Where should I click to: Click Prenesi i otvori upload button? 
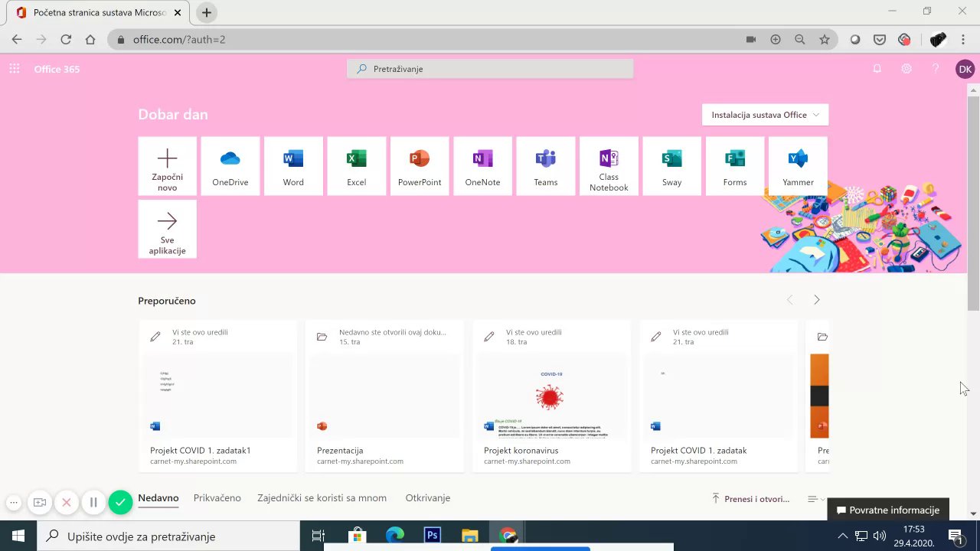click(750, 499)
